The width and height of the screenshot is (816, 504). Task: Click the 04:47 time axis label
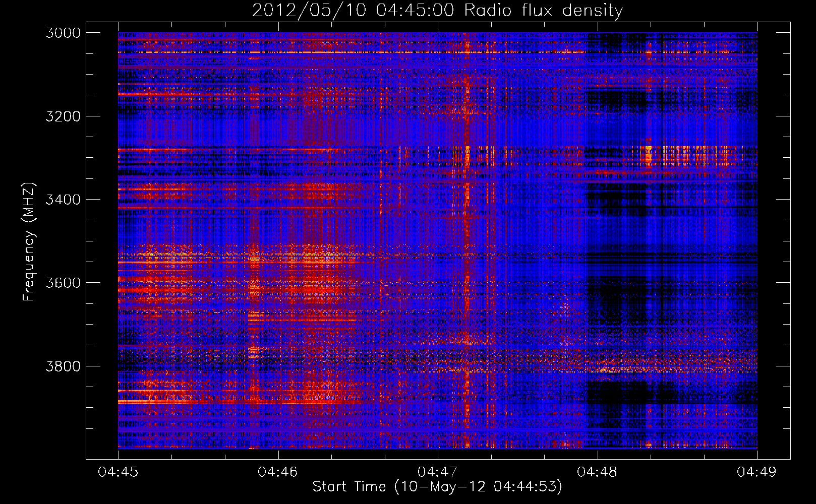438,472
